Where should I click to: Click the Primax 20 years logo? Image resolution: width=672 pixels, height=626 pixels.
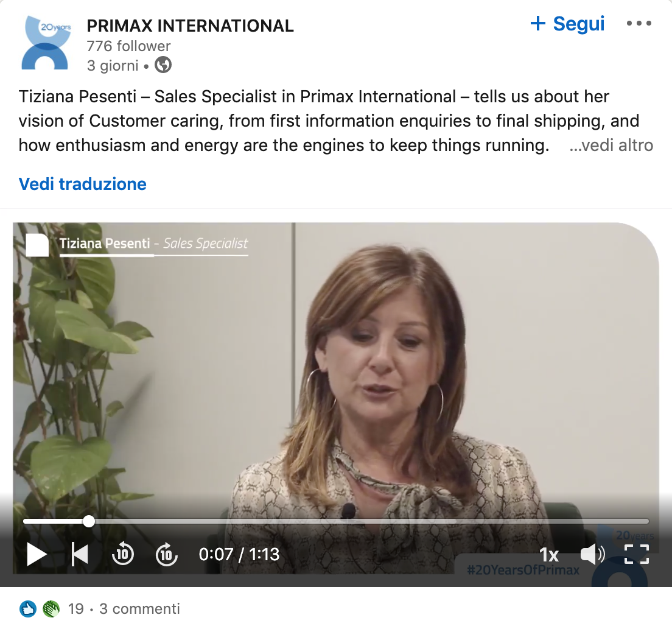point(46,43)
